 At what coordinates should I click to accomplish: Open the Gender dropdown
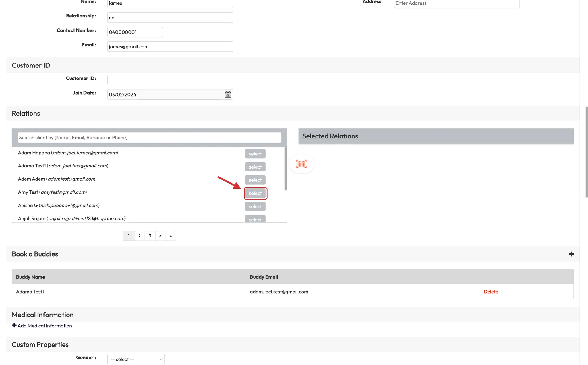[136, 359]
